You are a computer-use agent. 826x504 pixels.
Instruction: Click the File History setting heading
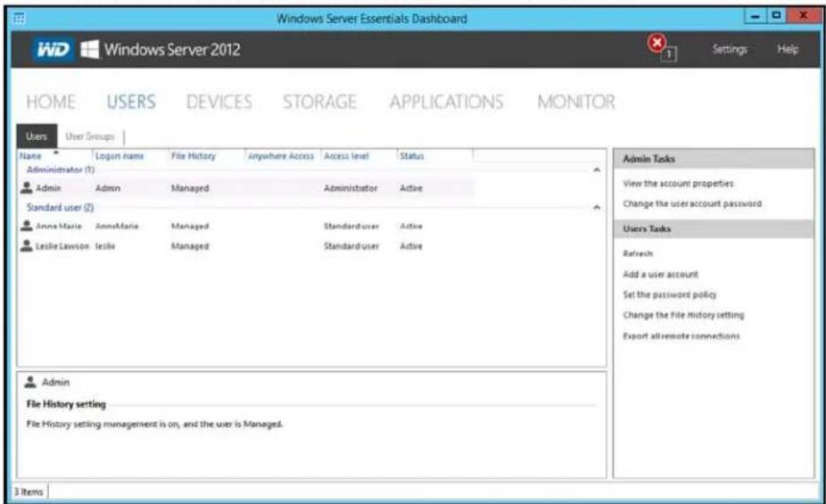pos(66,404)
